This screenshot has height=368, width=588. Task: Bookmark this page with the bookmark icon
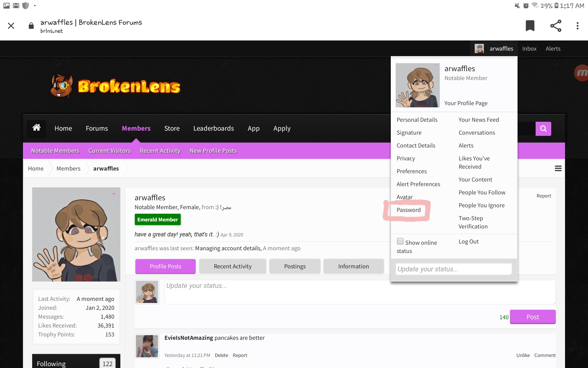pyautogui.click(x=530, y=26)
